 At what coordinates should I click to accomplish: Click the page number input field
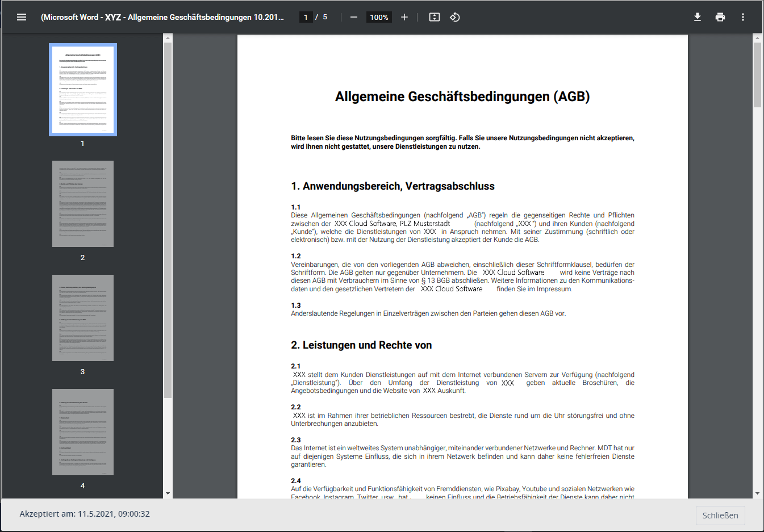pyautogui.click(x=306, y=17)
